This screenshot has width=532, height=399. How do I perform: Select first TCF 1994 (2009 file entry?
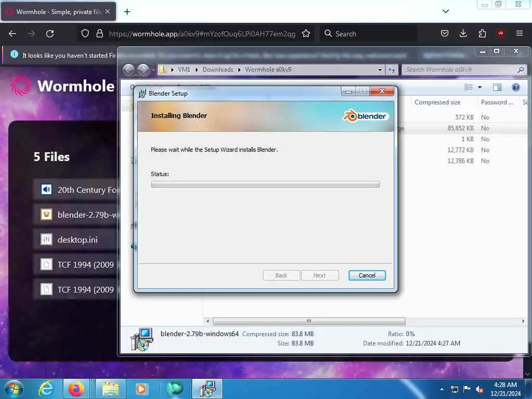point(76,264)
